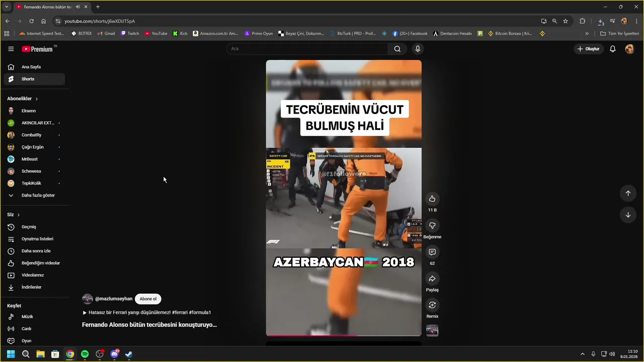Open the @mazlumseyhan channel link

pos(114,299)
